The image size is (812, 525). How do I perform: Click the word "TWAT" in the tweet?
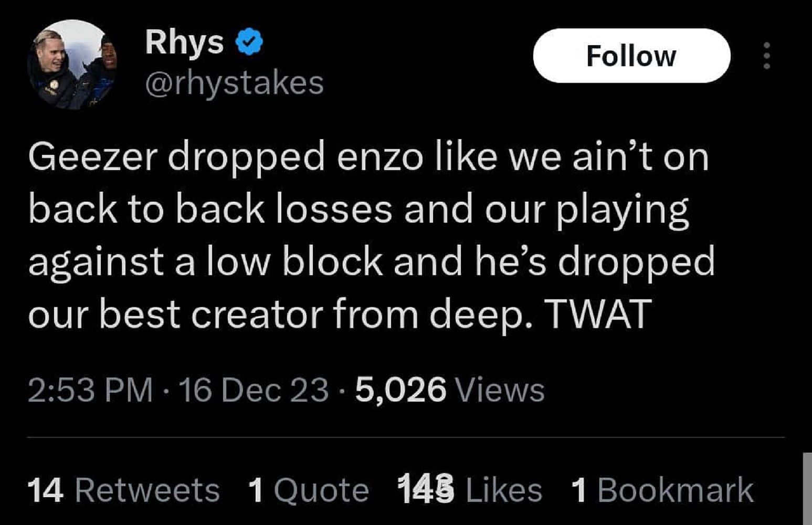coord(598,314)
